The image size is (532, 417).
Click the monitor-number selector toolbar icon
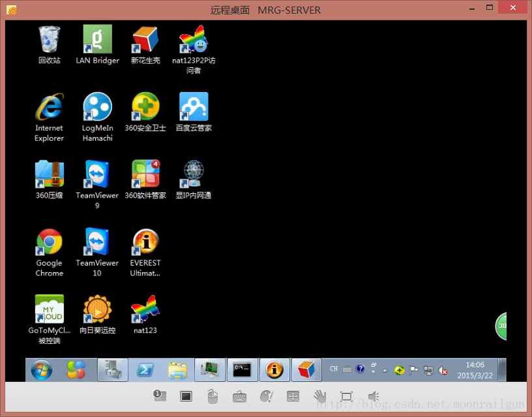(160, 396)
